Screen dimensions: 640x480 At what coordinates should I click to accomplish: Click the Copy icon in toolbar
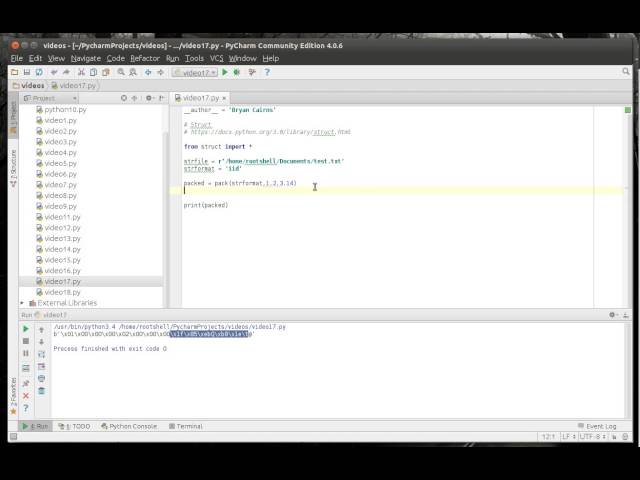tap(93, 72)
